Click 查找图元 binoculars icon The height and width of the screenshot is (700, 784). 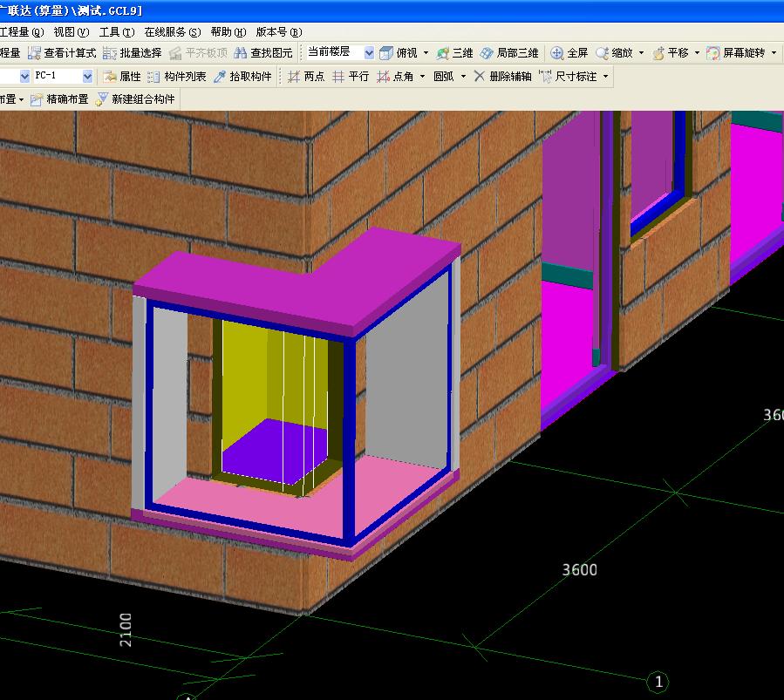pos(241,53)
